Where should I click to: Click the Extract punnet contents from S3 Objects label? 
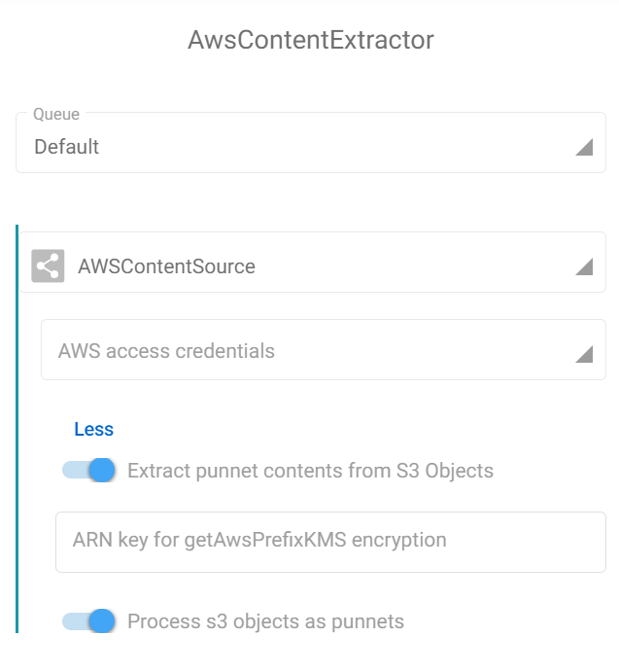click(311, 471)
